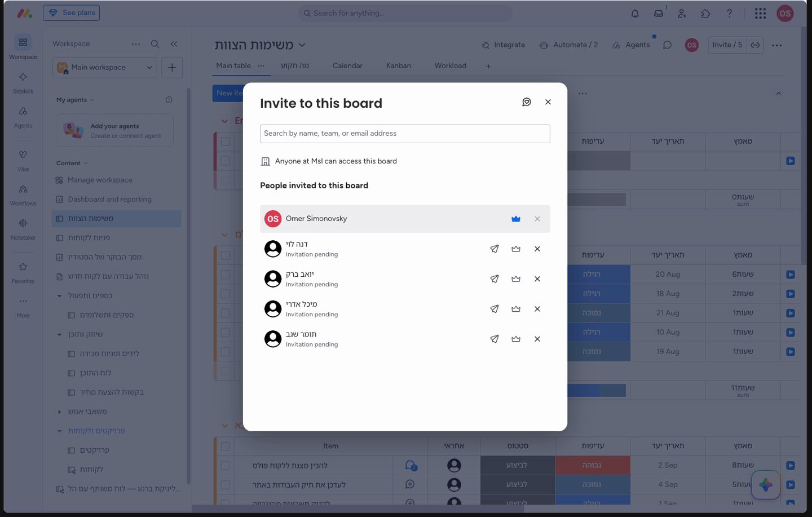Open the Sidekick sidebar item

click(23, 82)
